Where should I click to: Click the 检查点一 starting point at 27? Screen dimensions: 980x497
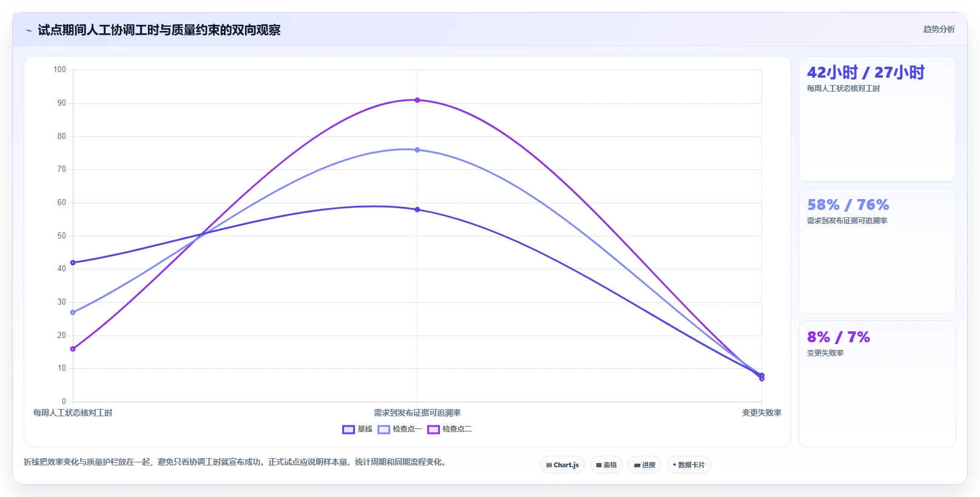point(73,313)
